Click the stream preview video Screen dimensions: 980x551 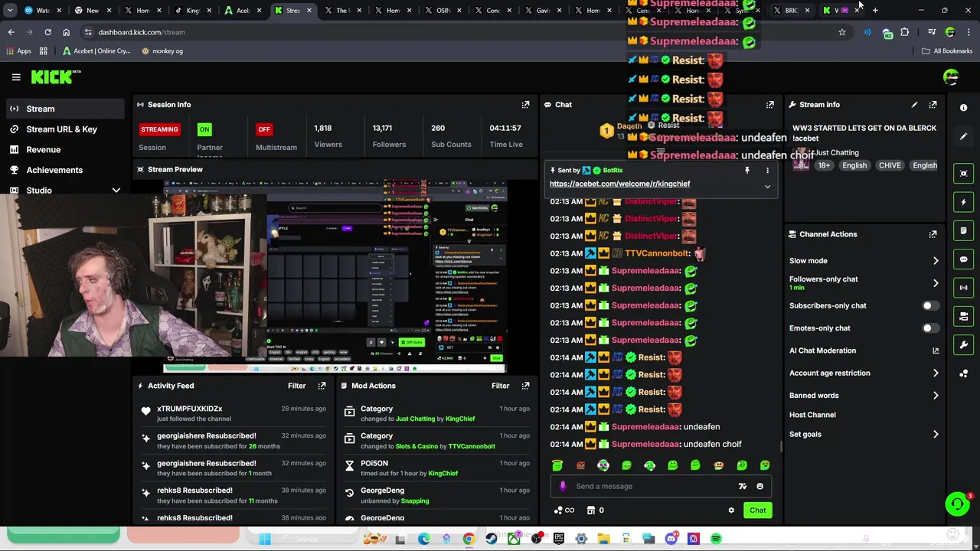(x=335, y=275)
